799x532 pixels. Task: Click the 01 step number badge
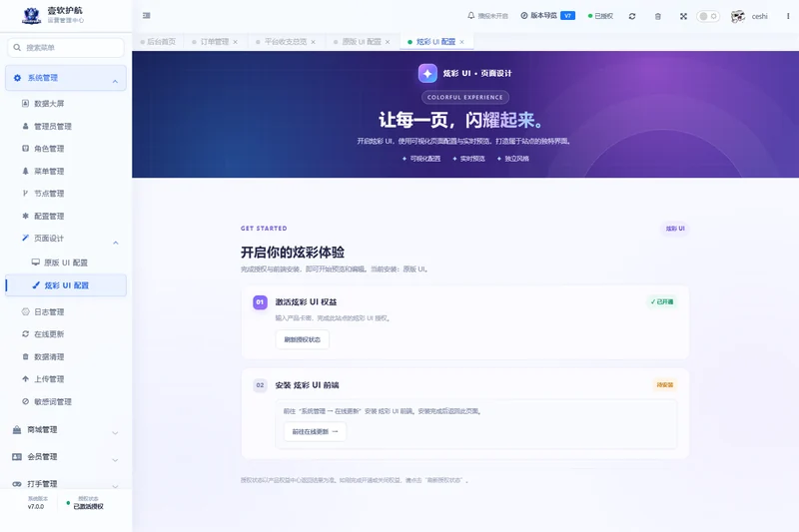pos(260,302)
